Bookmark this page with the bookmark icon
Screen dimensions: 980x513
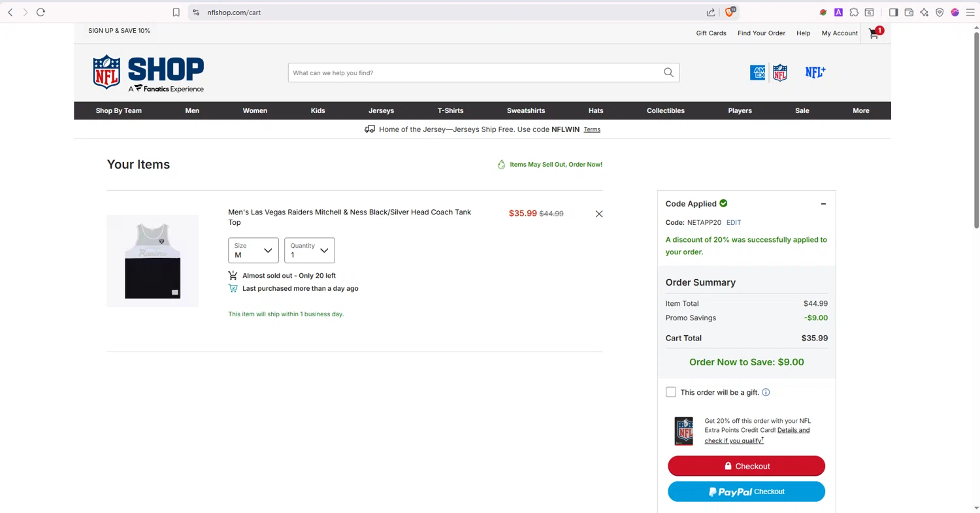176,12
